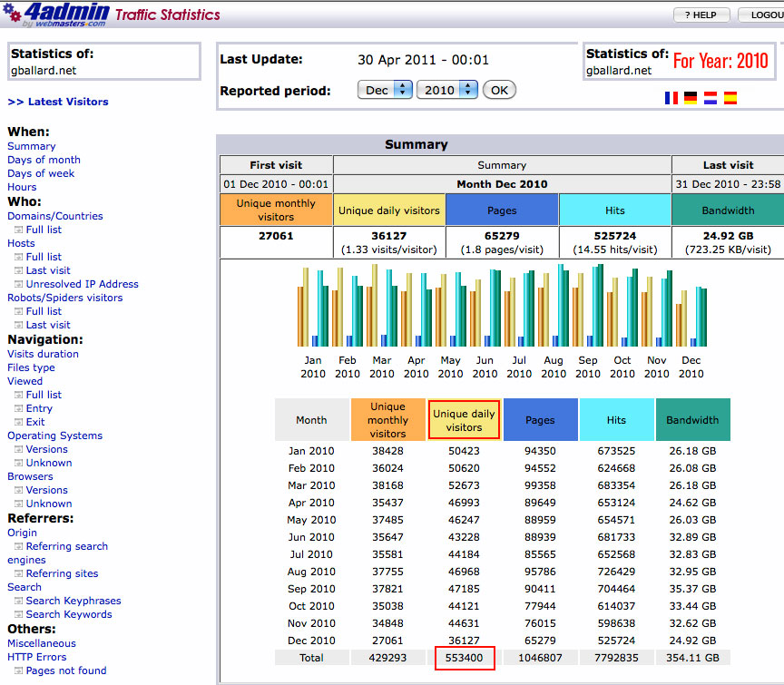The image size is (784, 685).
Task: Switch language using the French flag
Action: pyautogui.click(x=671, y=98)
